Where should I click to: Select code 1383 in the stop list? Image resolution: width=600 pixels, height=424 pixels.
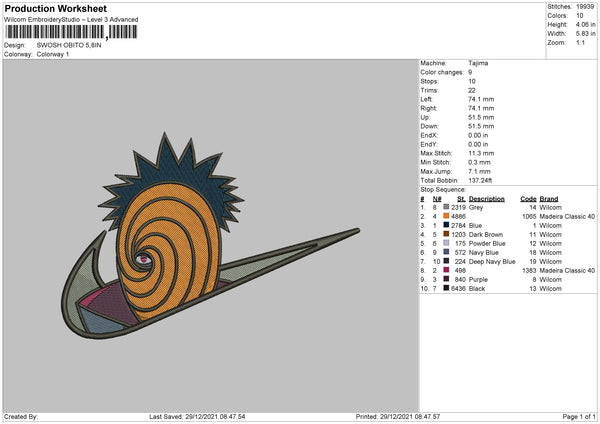tap(529, 271)
